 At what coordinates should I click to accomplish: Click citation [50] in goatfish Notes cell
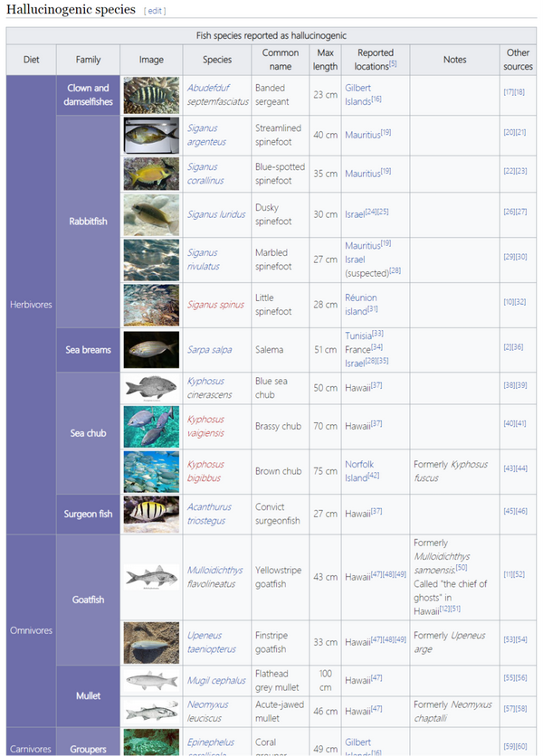[462, 568]
